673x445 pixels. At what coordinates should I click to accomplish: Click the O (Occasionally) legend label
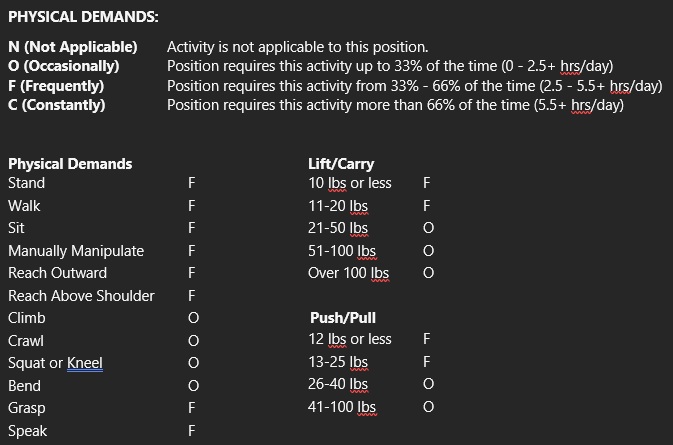[64, 66]
